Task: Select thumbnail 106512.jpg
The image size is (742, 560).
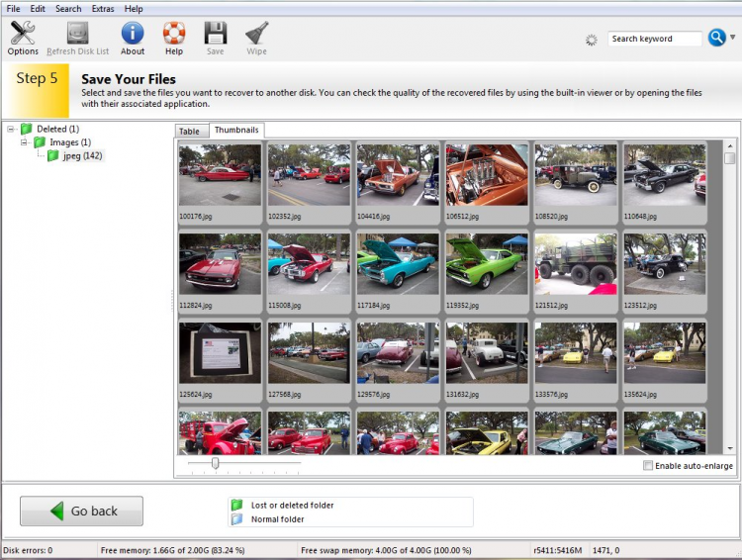Action: tap(487, 175)
